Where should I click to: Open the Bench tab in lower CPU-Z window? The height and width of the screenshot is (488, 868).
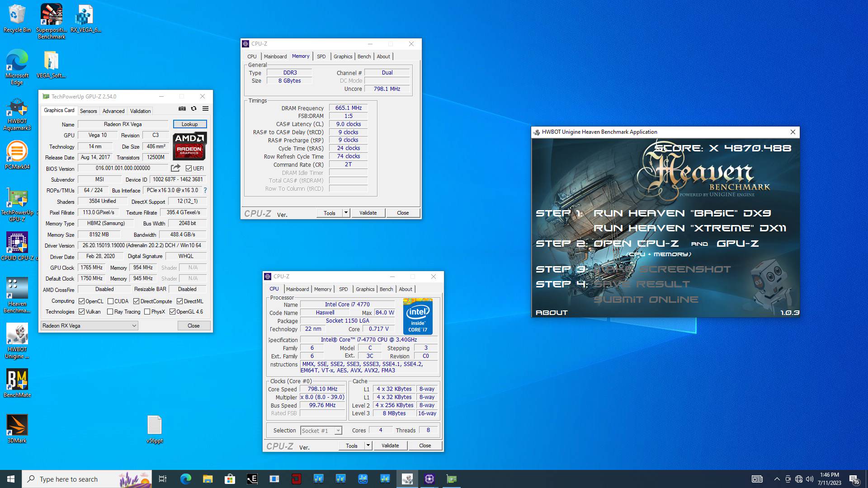click(x=386, y=289)
